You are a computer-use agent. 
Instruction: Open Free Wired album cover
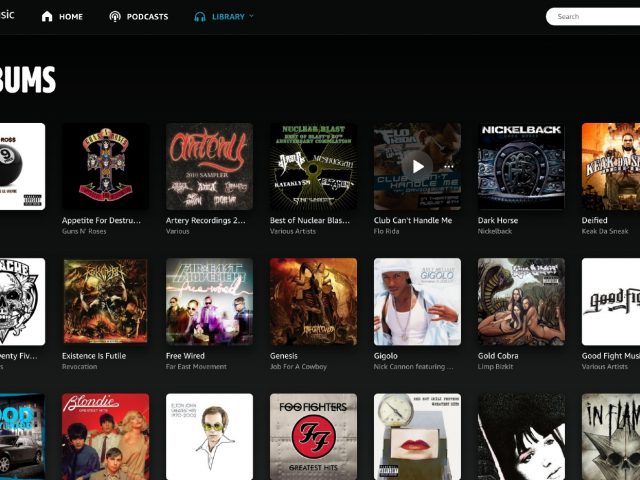(209, 302)
